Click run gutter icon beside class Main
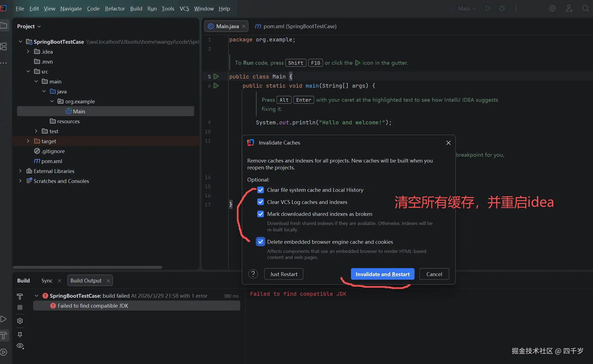Screen dimensions: 593x364 [216, 77]
